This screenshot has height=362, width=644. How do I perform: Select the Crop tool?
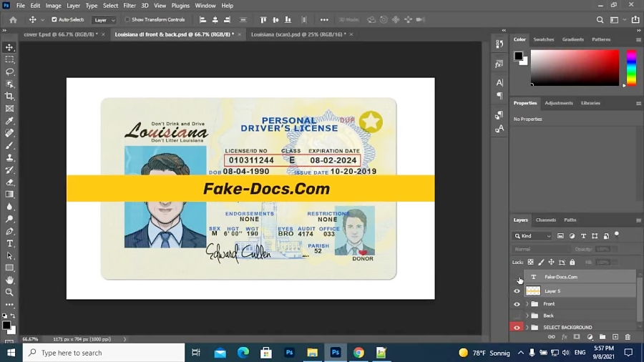pos(9,96)
